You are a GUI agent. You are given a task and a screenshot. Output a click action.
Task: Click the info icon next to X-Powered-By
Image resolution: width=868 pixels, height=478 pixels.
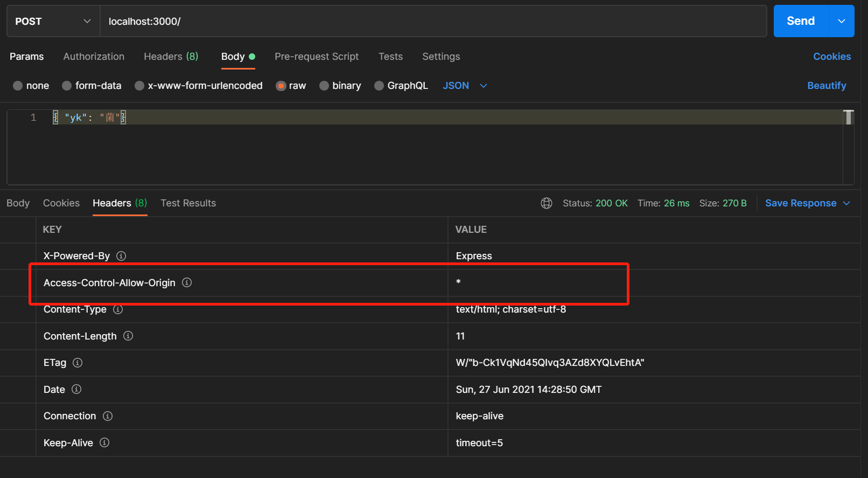pyautogui.click(x=121, y=256)
